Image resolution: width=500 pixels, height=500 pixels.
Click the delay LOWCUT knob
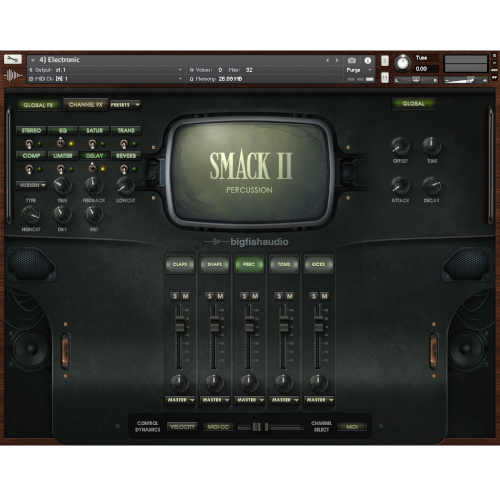(125, 186)
